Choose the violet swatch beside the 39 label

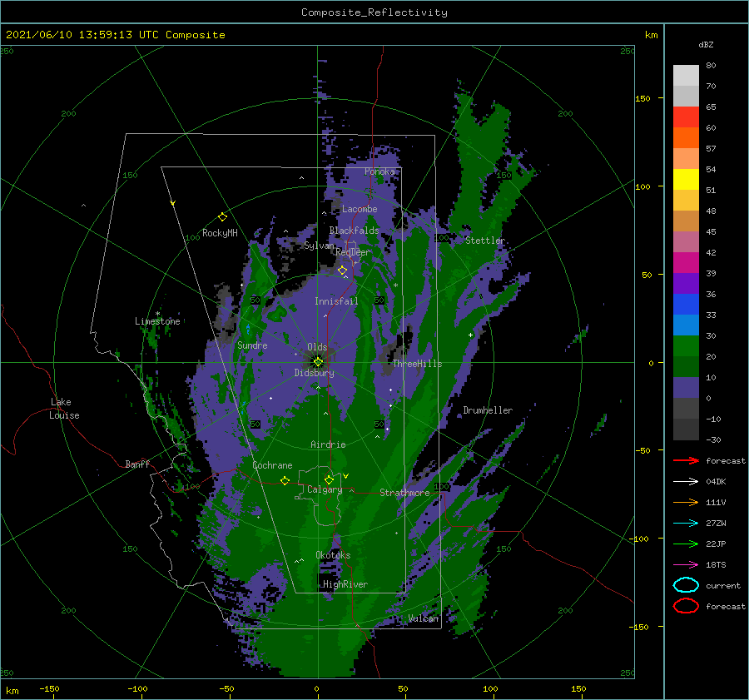[x=686, y=283]
